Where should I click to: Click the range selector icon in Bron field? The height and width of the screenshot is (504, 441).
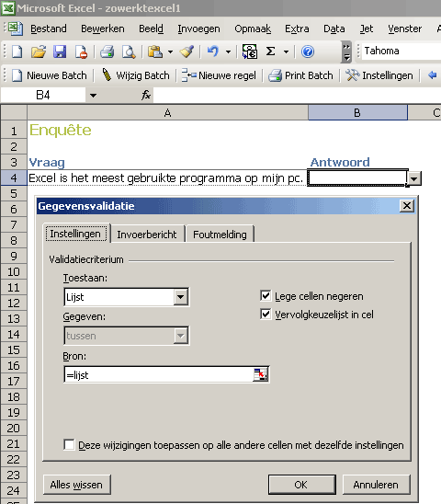pyautogui.click(x=261, y=375)
